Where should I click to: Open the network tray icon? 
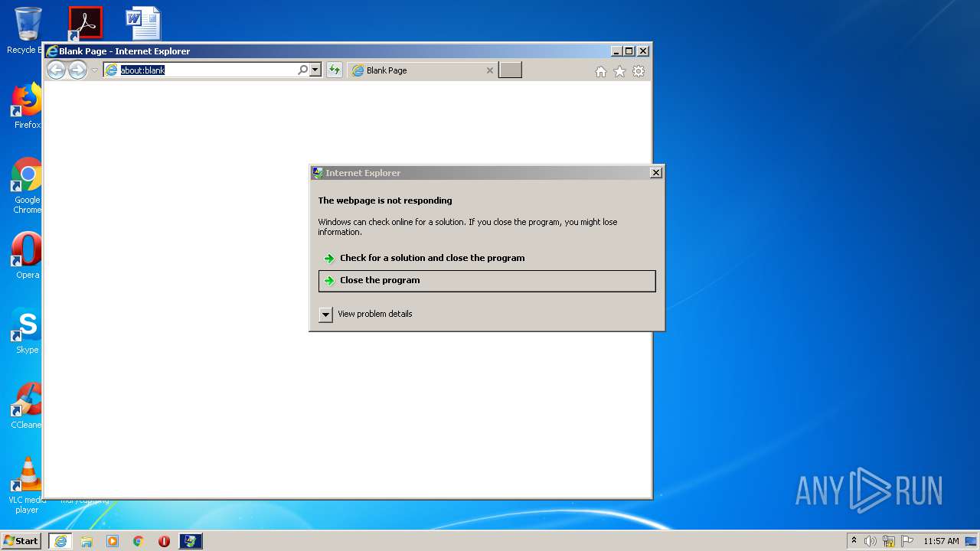coord(889,541)
